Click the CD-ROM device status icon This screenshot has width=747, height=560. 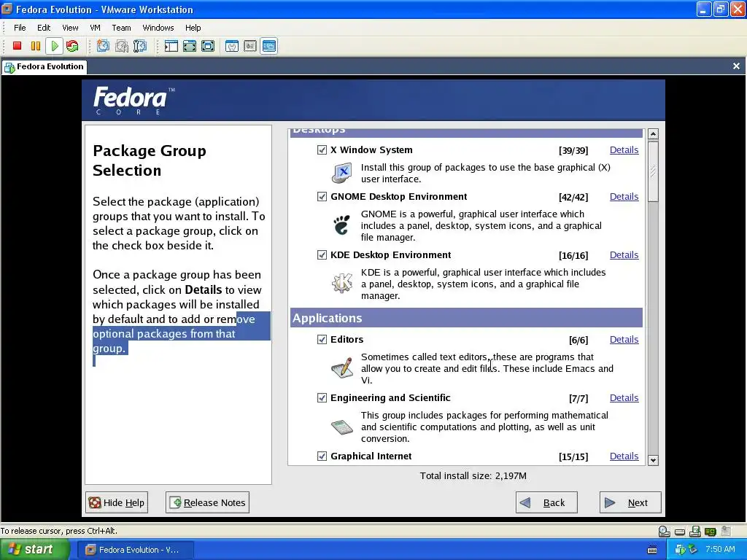coord(664,531)
